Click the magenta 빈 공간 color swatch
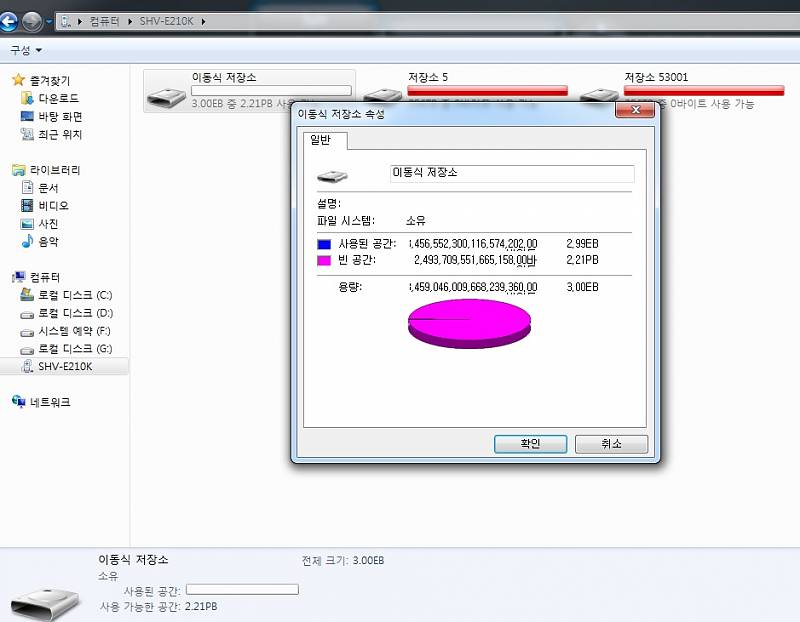 [x=323, y=260]
